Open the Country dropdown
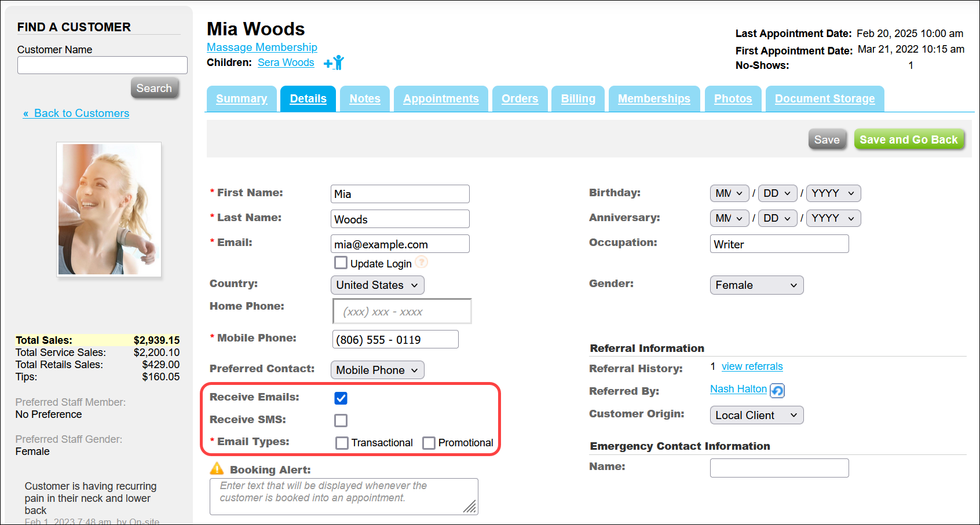980x525 pixels. (377, 285)
